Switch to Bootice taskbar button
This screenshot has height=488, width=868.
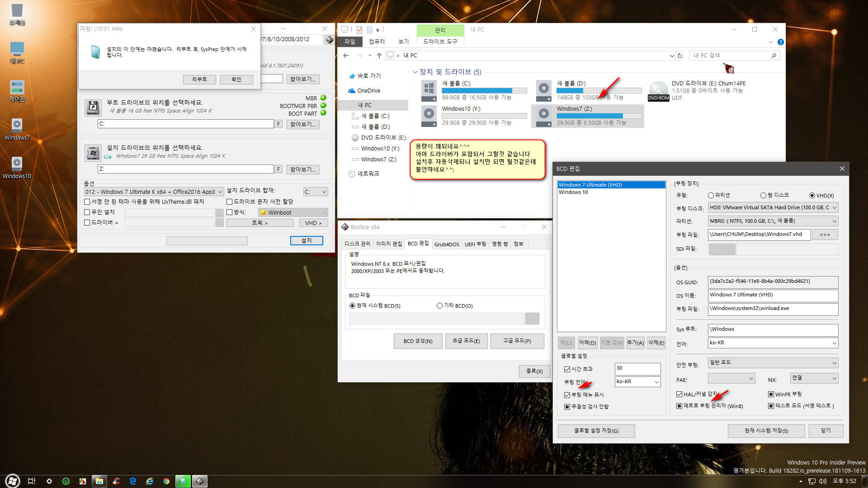point(199,481)
